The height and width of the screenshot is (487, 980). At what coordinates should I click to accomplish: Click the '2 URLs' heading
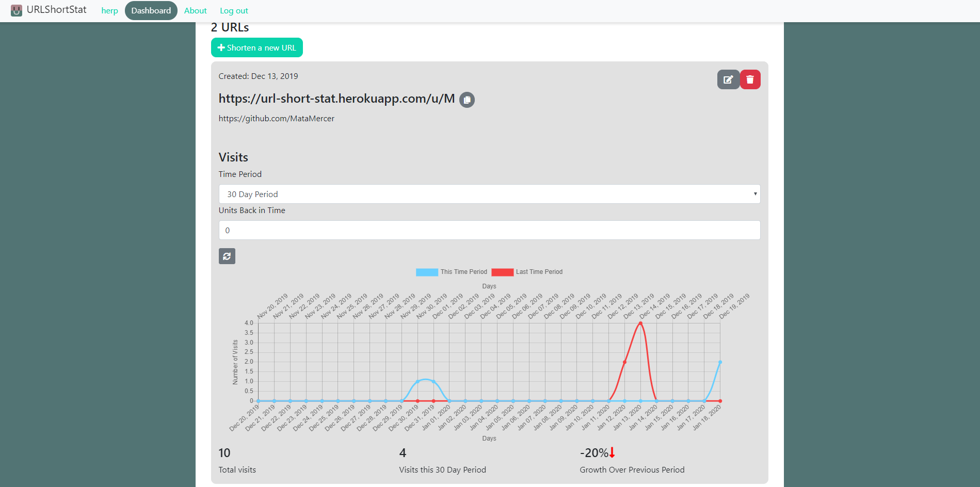click(230, 28)
